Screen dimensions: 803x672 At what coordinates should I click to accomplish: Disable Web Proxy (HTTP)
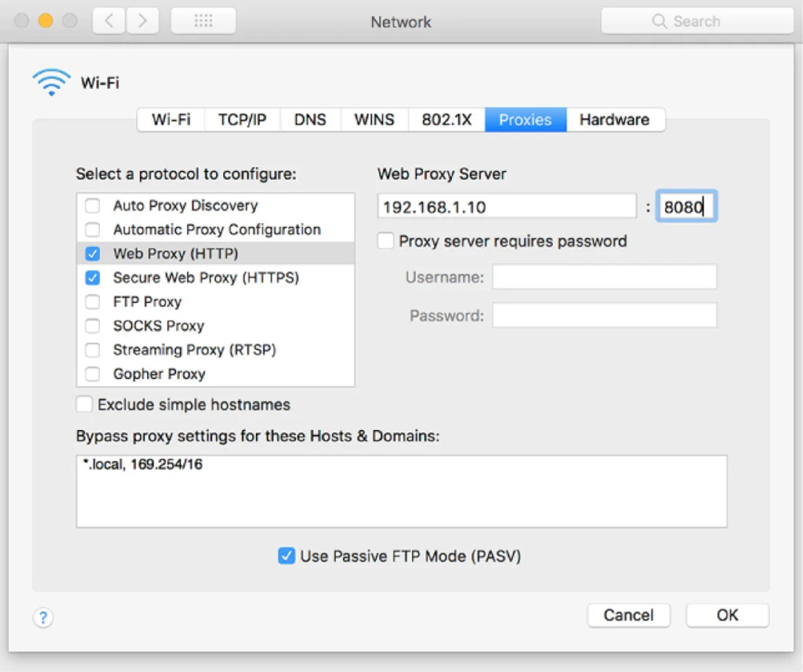click(92, 254)
